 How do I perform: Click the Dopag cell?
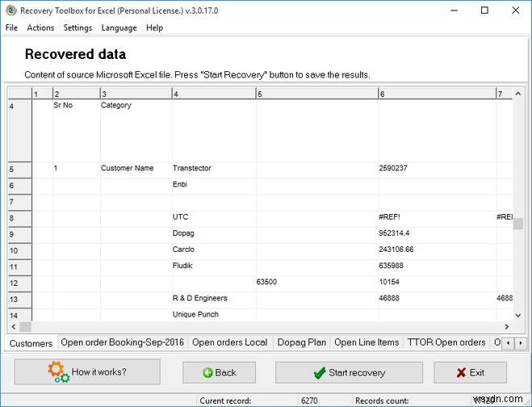[214, 235]
